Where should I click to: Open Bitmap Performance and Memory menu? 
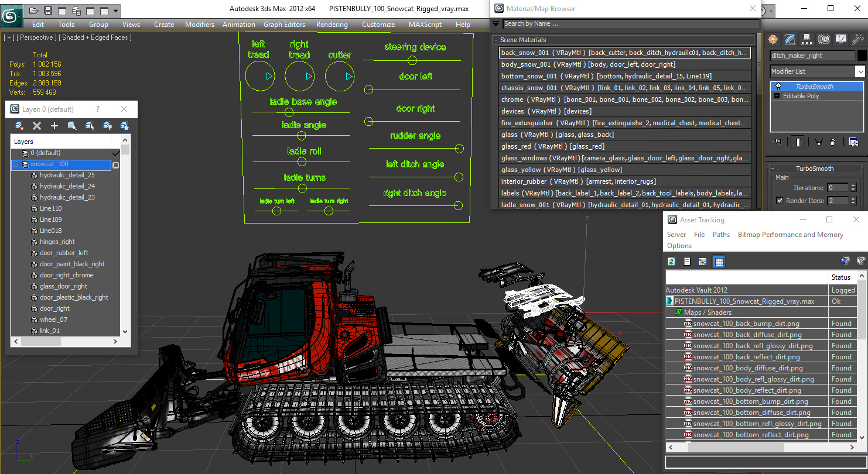790,235
